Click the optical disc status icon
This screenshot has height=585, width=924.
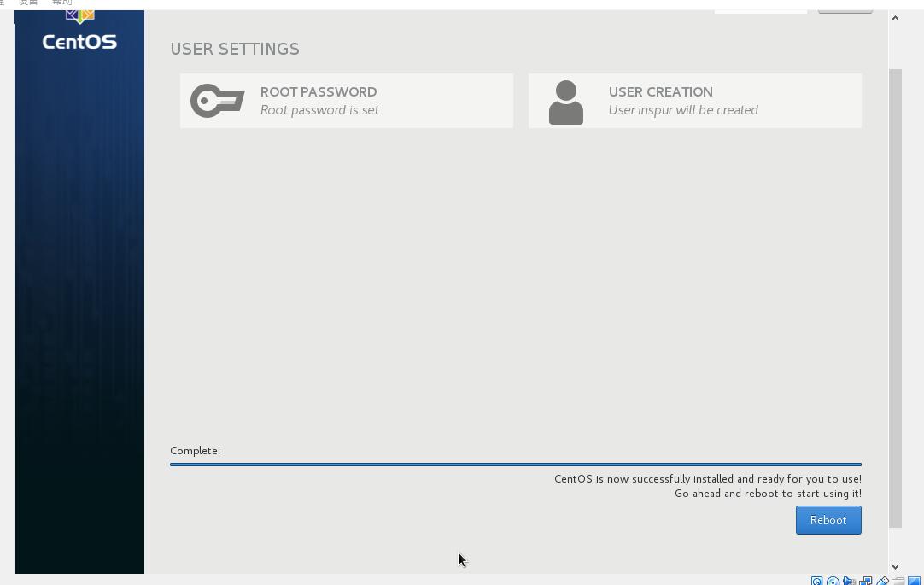(x=833, y=582)
